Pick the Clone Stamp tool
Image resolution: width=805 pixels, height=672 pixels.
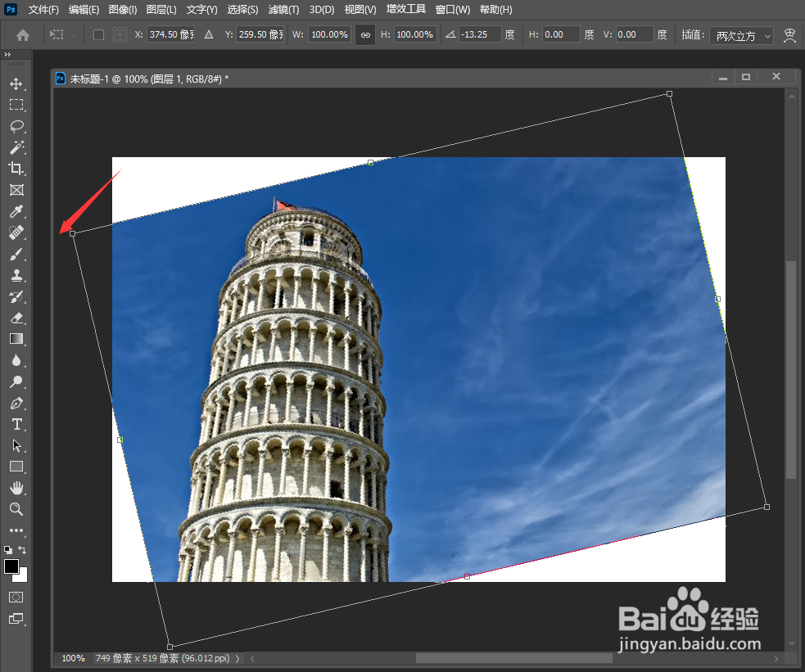point(16,275)
